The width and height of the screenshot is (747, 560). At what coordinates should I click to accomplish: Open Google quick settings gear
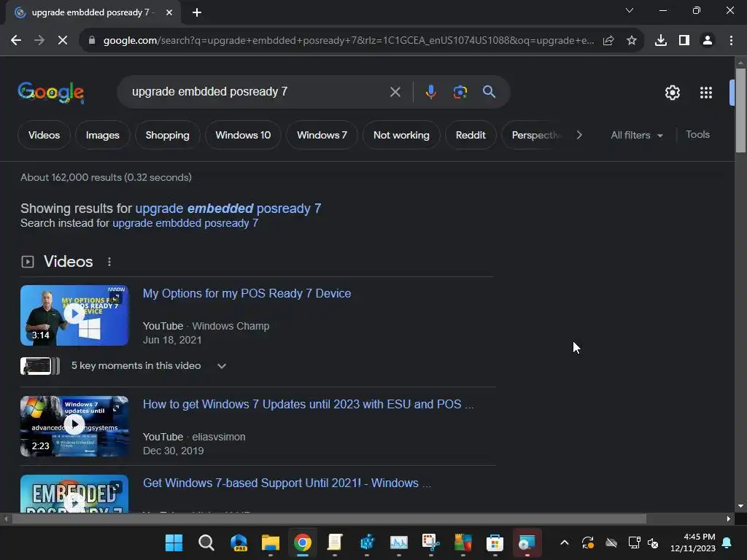(672, 93)
